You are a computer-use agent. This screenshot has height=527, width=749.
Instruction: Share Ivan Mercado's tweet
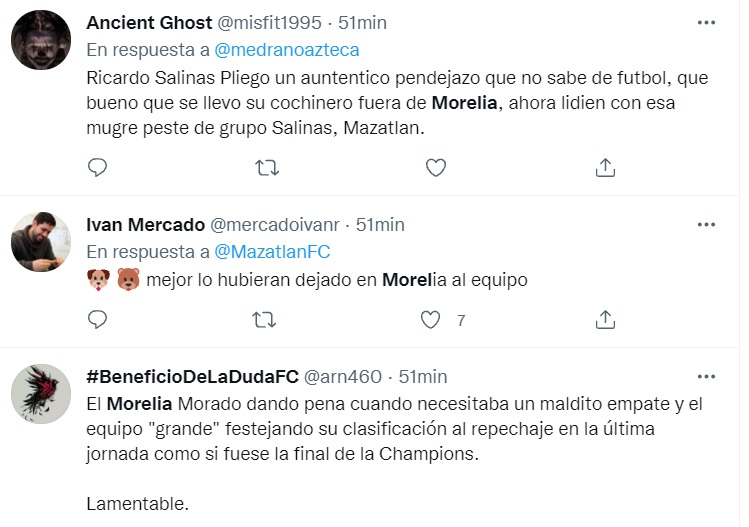pos(604,320)
